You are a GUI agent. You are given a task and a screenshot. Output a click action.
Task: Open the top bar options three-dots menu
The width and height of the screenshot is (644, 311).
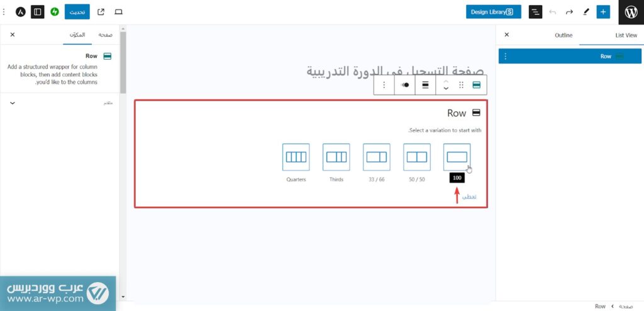[x=4, y=12]
